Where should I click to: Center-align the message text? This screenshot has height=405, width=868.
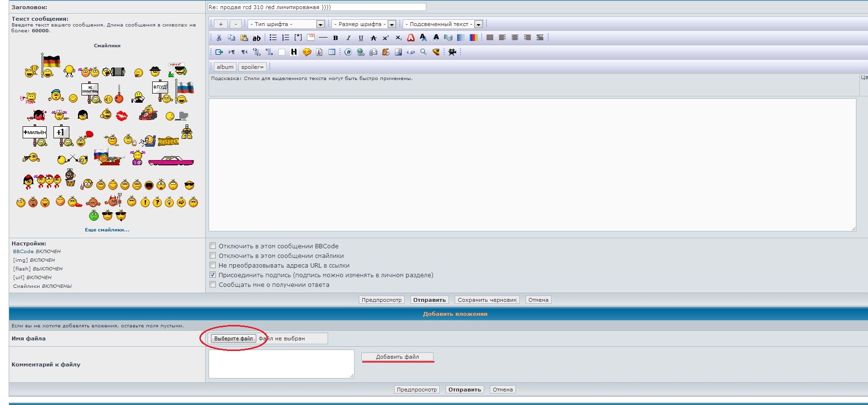click(x=515, y=38)
